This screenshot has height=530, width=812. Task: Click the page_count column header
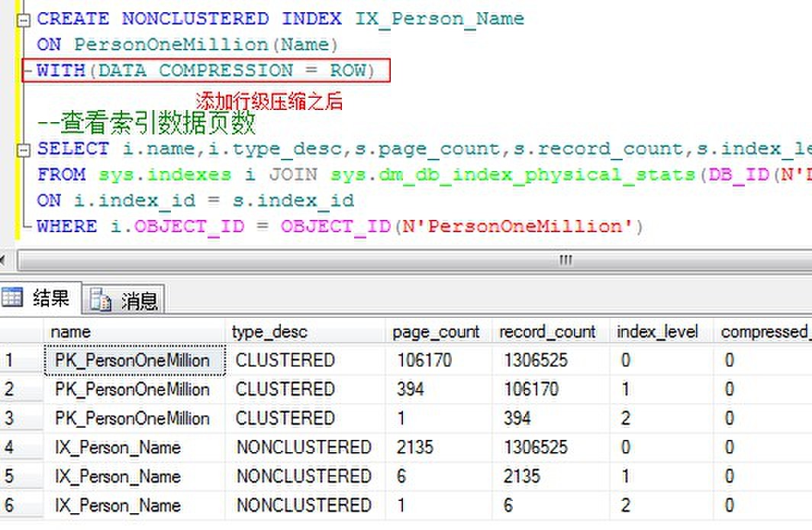pyautogui.click(x=439, y=331)
